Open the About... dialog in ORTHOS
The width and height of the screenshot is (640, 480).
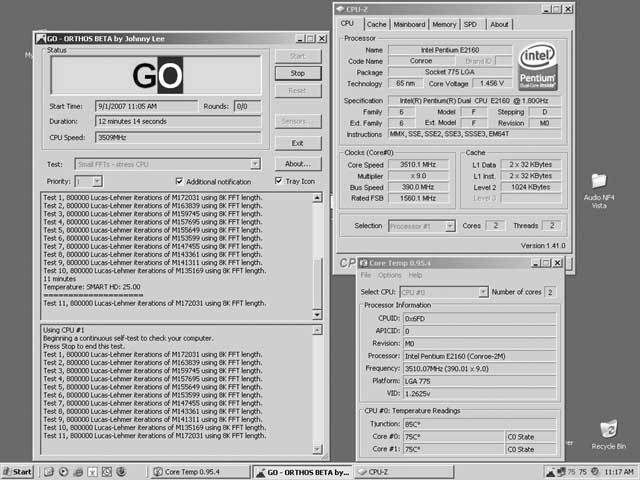(x=298, y=164)
